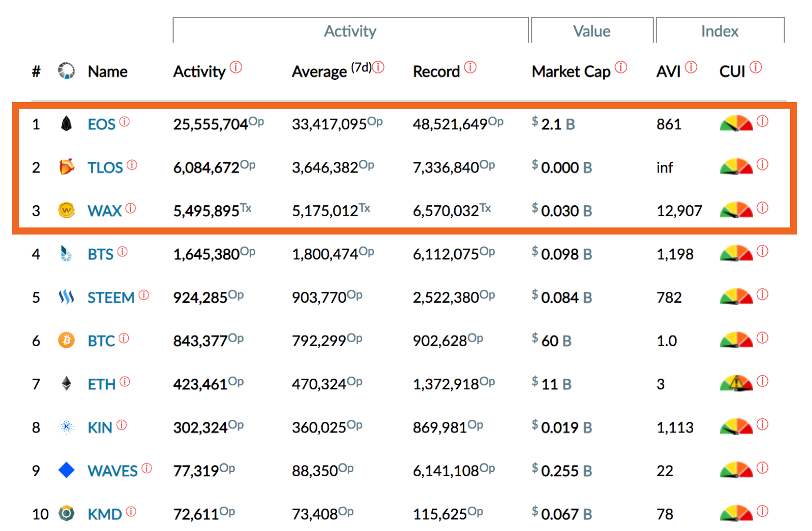Viewport: 812px width, 531px height.
Task: Click the CUI gauge icon in TLOS row
Action: tap(736, 167)
